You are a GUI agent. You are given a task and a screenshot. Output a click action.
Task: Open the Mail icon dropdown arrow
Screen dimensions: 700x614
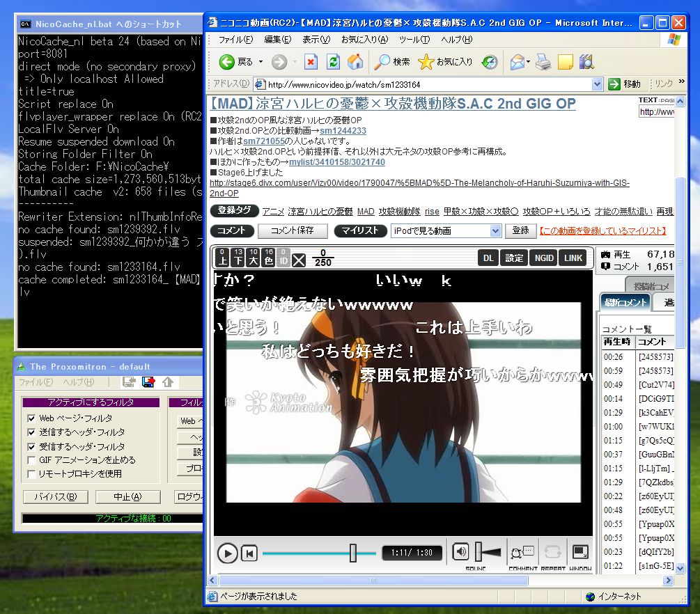coord(529,62)
